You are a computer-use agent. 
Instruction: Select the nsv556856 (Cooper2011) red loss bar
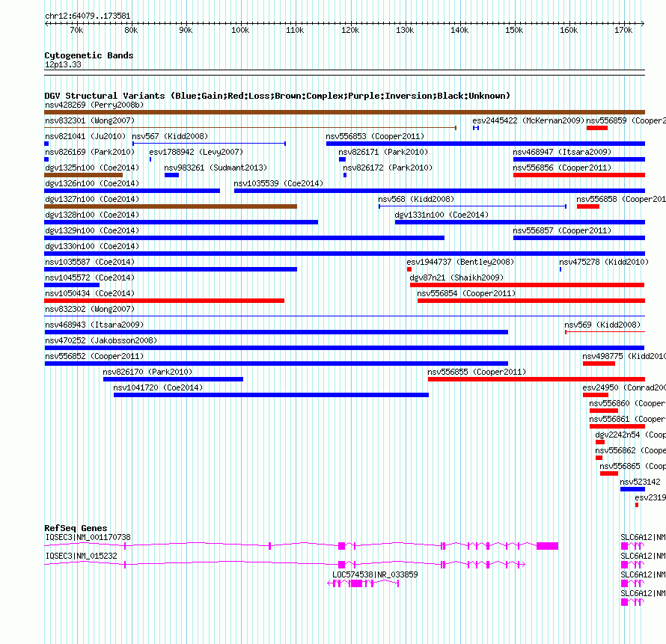tap(579, 175)
